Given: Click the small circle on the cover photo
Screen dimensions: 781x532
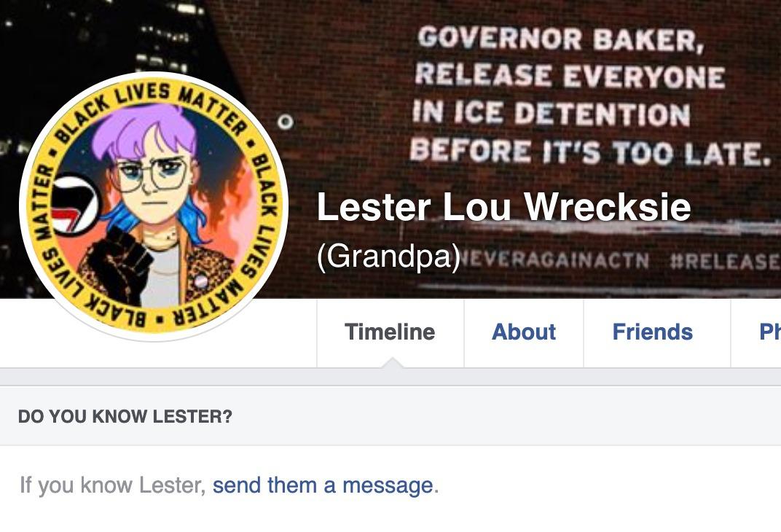Looking at the screenshot, I should (286, 122).
